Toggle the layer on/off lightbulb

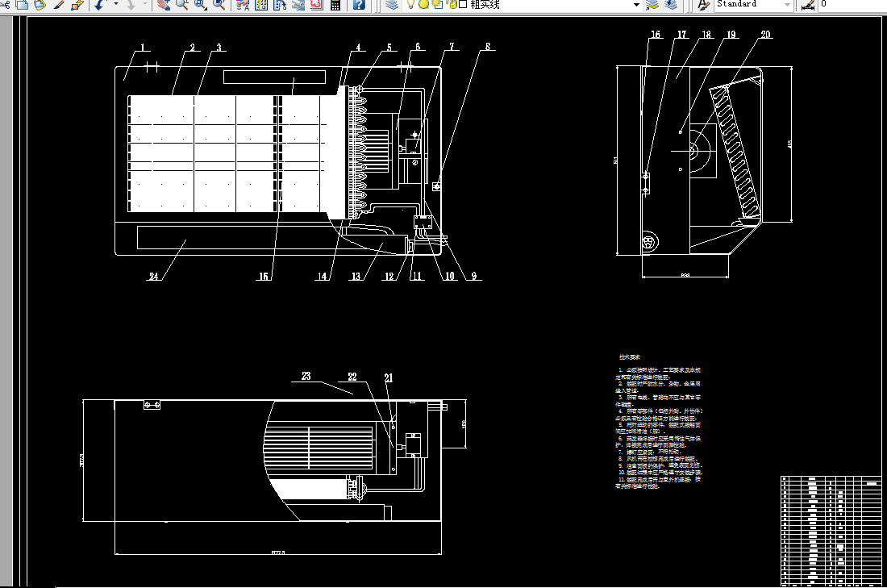[411, 4]
